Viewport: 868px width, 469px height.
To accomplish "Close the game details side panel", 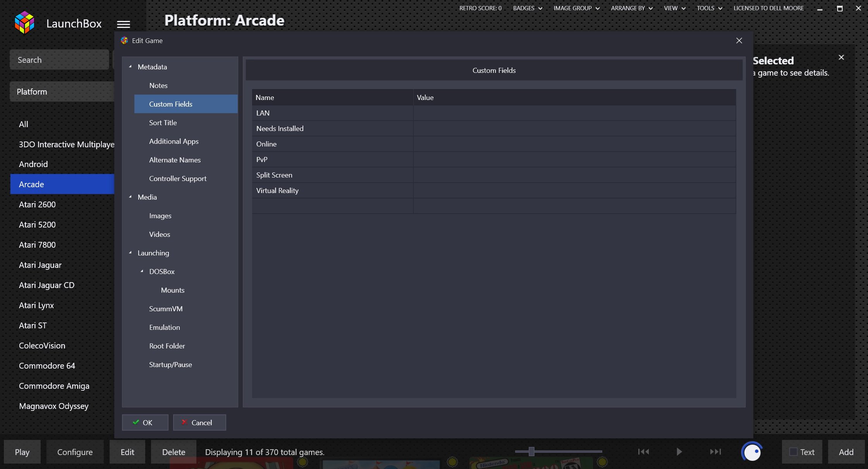I will [x=841, y=57].
